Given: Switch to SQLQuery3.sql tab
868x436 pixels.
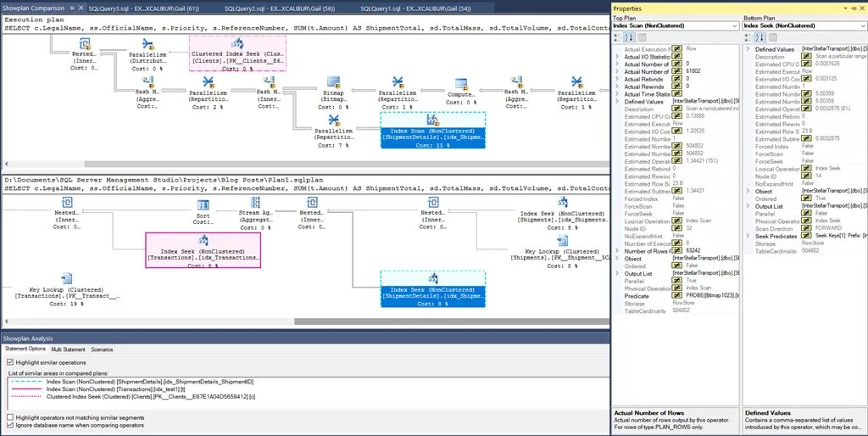Looking at the screenshot, I should pyautogui.click(x=145, y=8).
